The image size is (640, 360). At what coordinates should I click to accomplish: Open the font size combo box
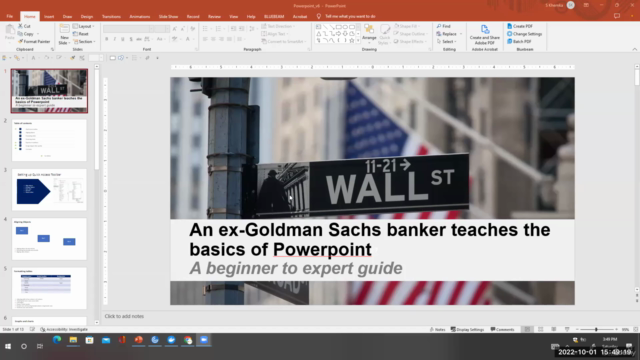(162, 29)
